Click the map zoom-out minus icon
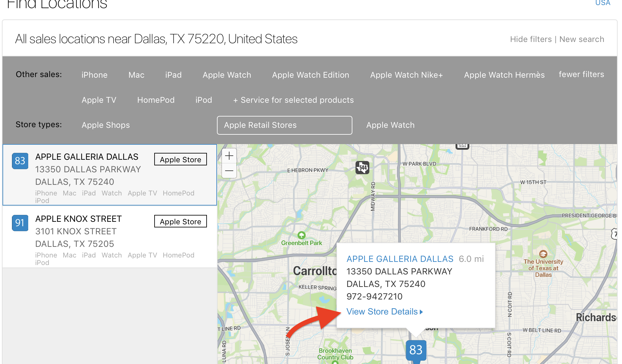 229,170
